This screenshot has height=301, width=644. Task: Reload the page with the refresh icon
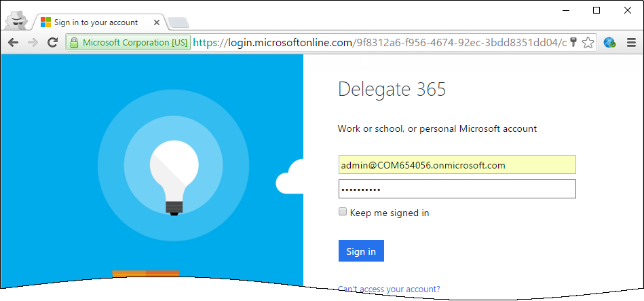52,42
